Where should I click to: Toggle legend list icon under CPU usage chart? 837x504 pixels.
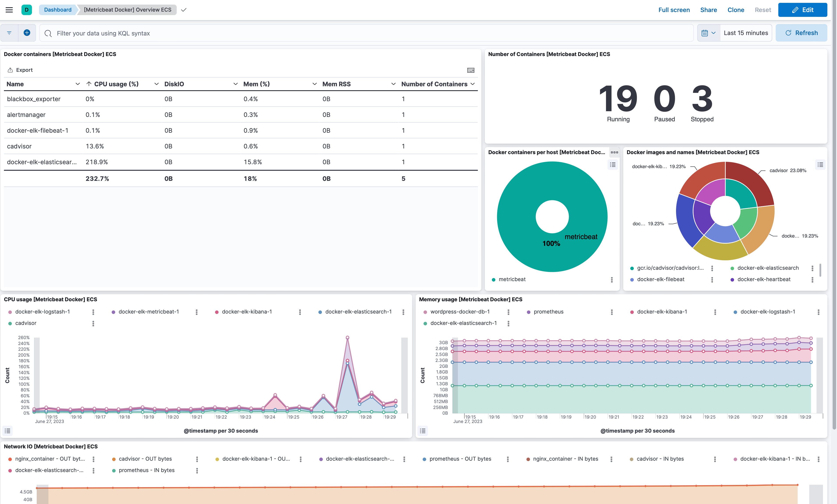point(7,431)
